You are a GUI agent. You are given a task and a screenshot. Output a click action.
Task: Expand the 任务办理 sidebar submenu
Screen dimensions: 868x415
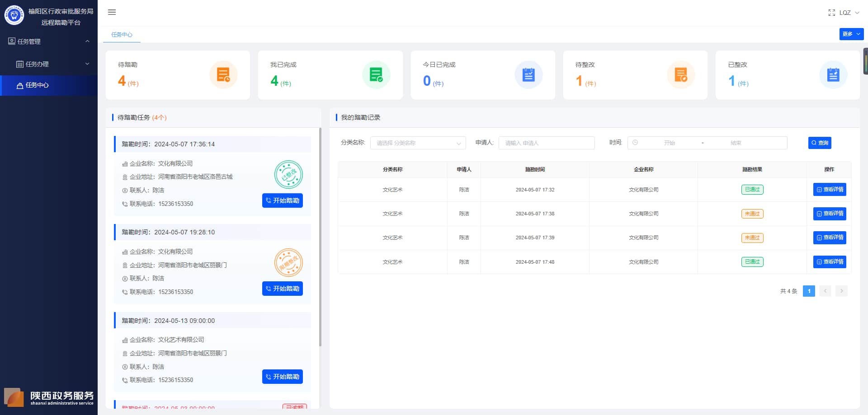(49, 64)
